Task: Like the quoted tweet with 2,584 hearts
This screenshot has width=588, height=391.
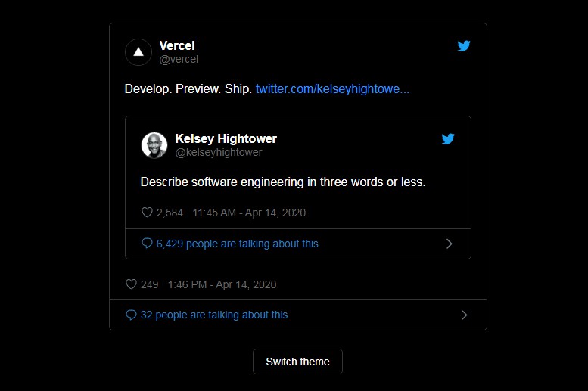Action: 148,213
